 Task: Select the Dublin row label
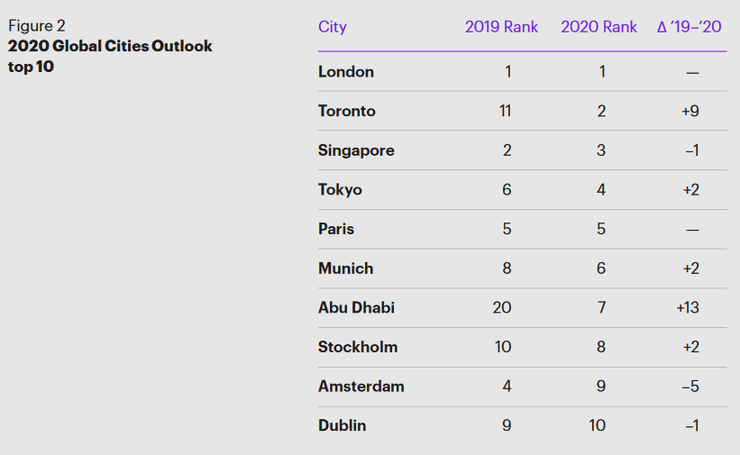click(342, 426)
